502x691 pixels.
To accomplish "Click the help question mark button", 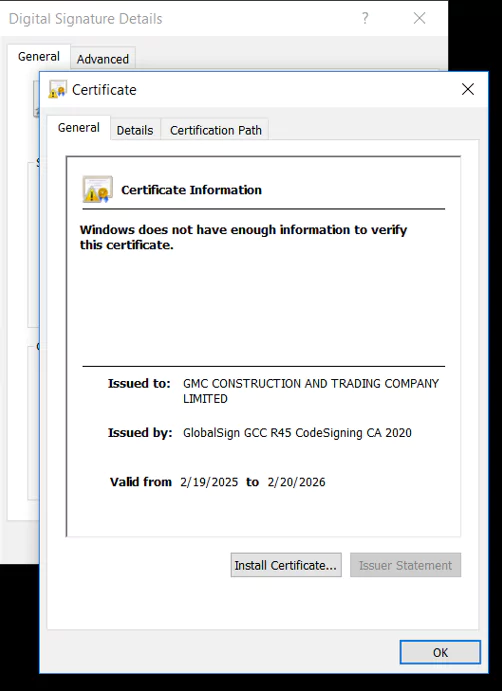I will (365, 18).
